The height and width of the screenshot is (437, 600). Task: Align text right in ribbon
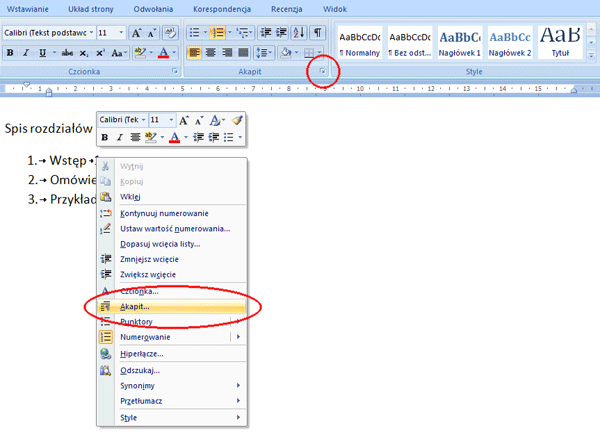coord(227,52)
